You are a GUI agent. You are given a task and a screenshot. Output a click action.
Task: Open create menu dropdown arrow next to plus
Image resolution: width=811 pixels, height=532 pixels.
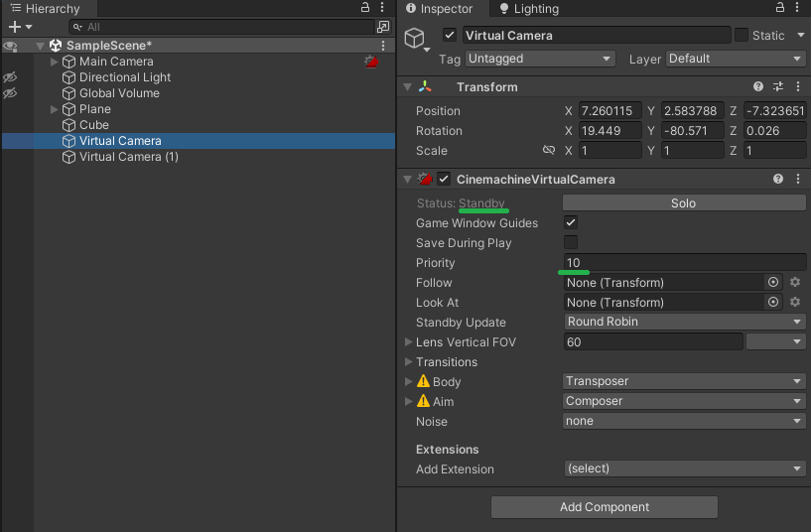[29, 27]
